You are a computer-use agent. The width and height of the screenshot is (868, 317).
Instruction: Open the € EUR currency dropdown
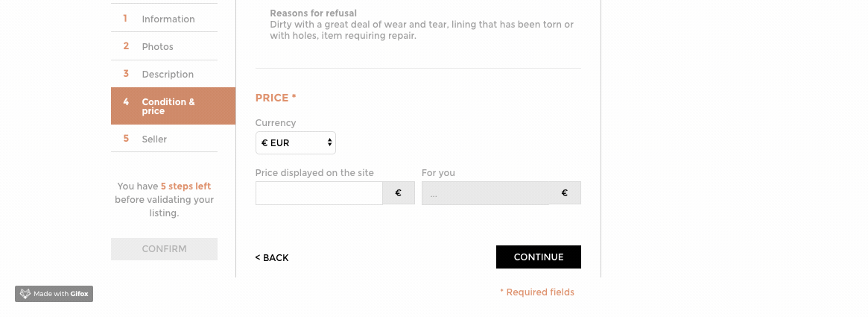coord(296,142)
